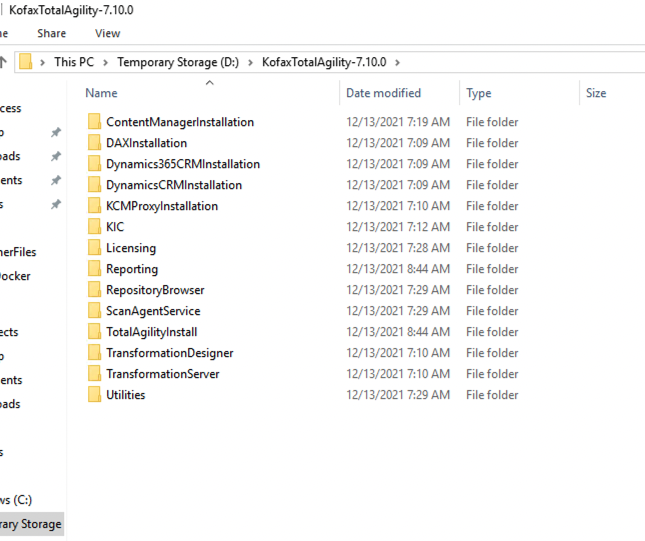Open the Docker item in navigation pane
This screenshot has width=645, height=541.
(15, 276)
